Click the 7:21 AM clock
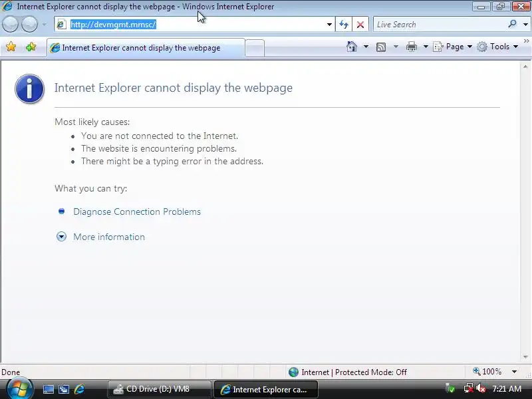 click(507, 388)
